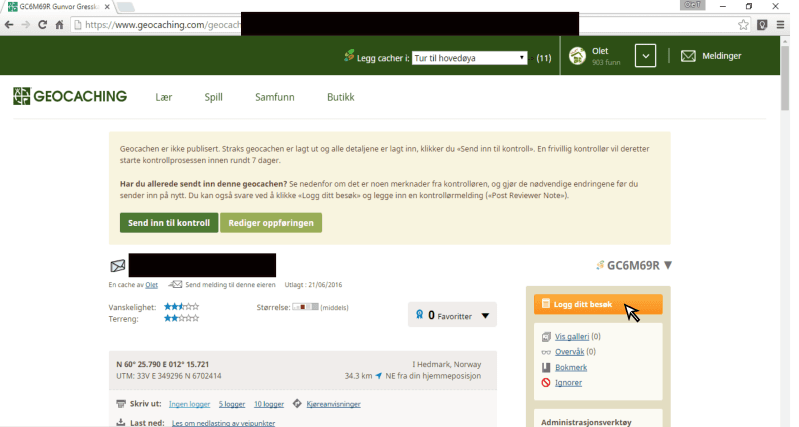Click the list icon beside Legg cacher i

click(x=349, y=56)
